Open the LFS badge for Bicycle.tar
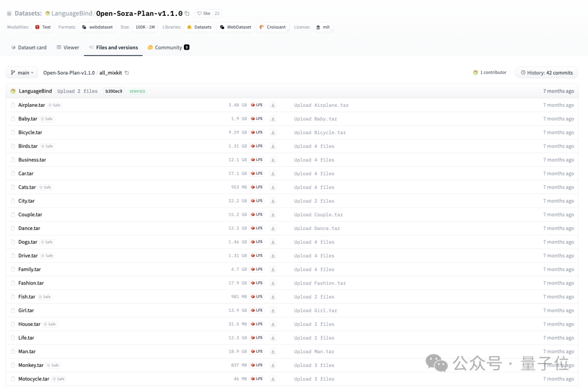The image size is (588, 387). coord(257,132)
